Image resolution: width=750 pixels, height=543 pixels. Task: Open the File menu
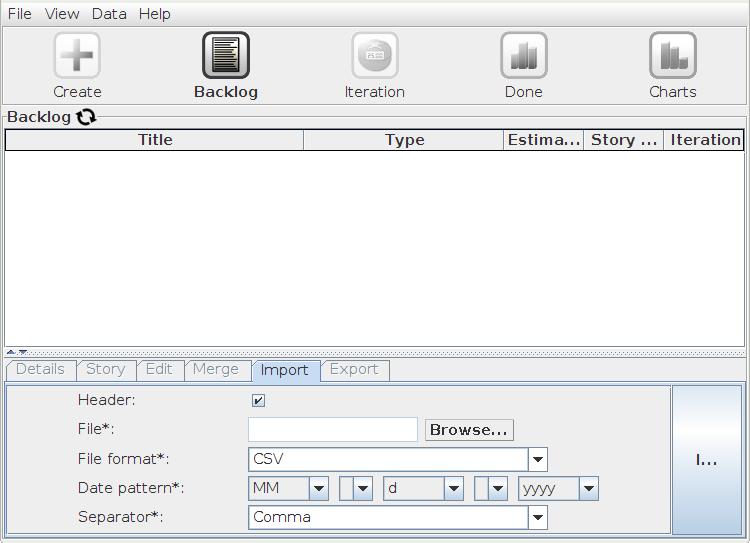20,14
